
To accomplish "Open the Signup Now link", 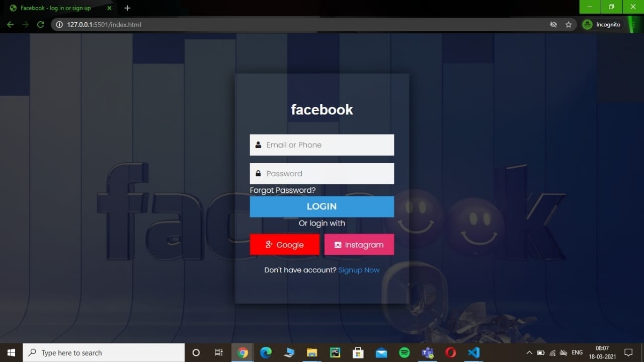I will pos(359,270).
